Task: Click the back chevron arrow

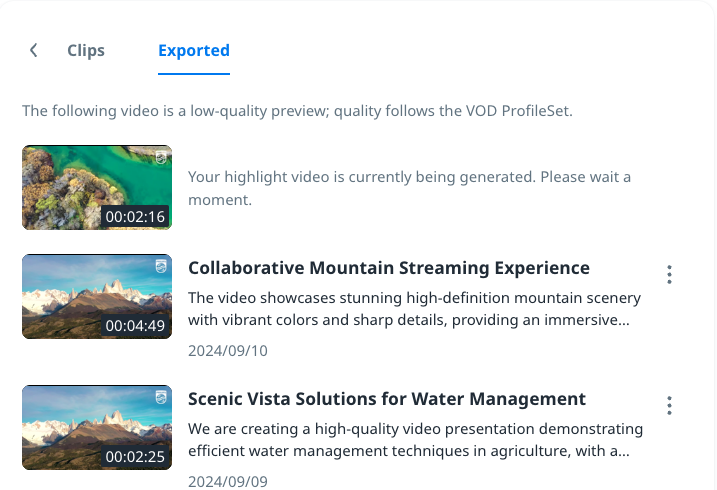Action: [x=34, y=50]
